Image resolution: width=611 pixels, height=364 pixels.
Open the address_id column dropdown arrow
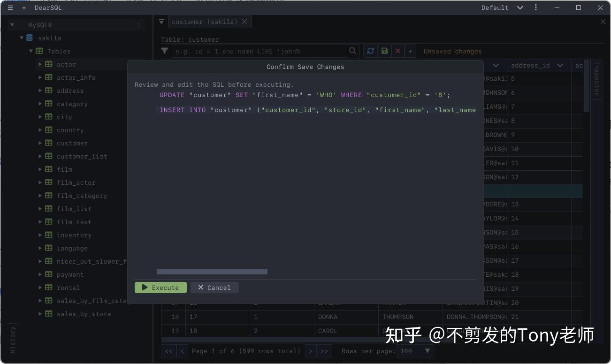coord(560,65)
